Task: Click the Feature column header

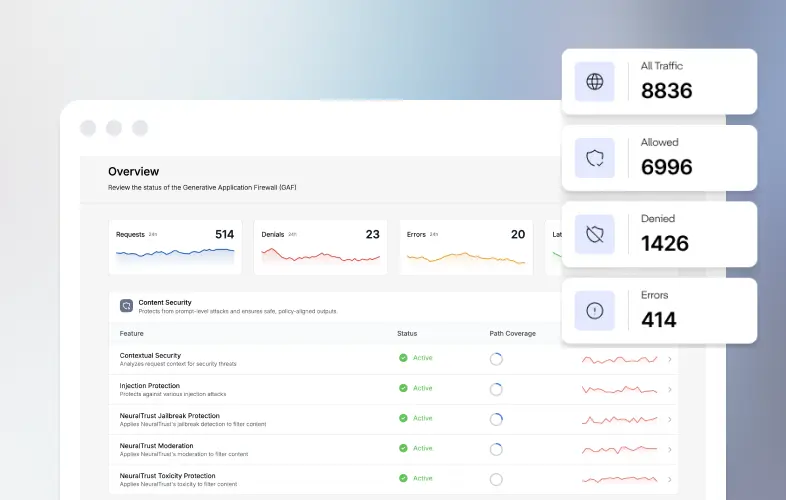Action: (131, 333)
